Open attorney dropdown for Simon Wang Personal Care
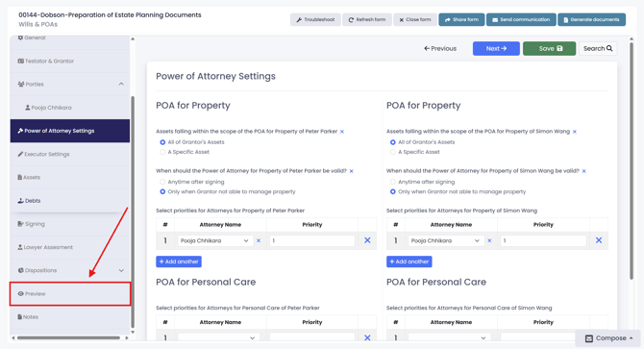Screen dimensions: 644x349 point(449,337)
